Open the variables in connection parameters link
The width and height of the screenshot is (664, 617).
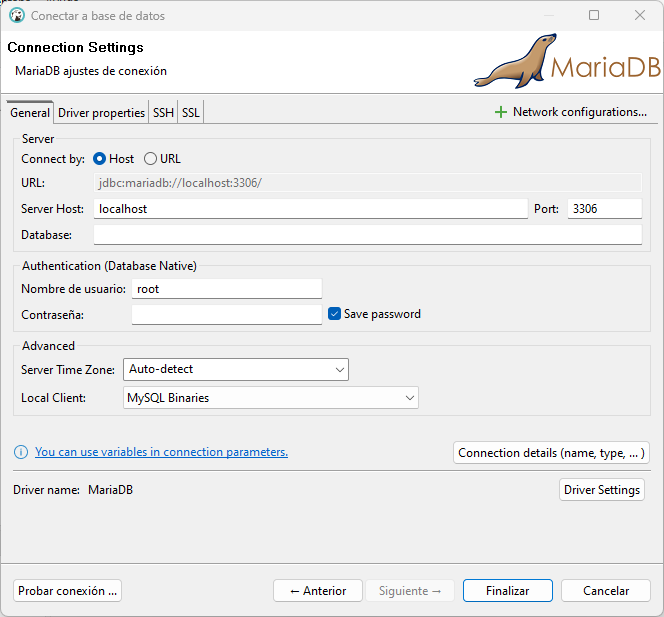point(161,452)
